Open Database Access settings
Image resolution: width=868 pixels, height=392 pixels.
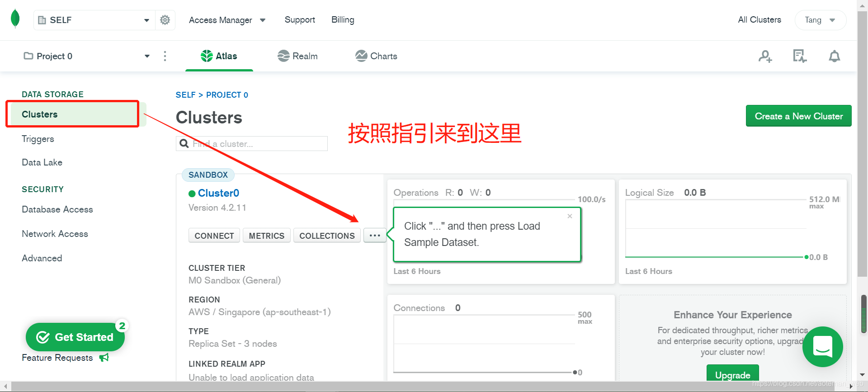(57, 209)
